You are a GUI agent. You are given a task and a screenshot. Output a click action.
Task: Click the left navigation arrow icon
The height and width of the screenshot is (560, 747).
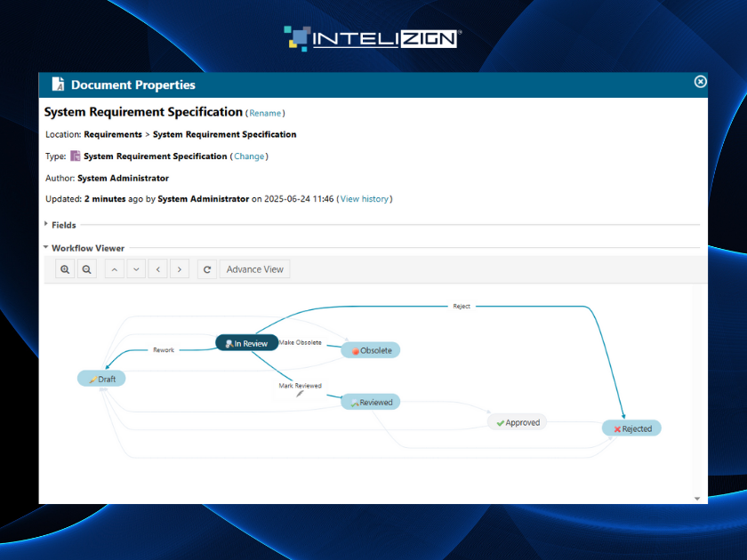pyautogui.click(x=157, y=268)
